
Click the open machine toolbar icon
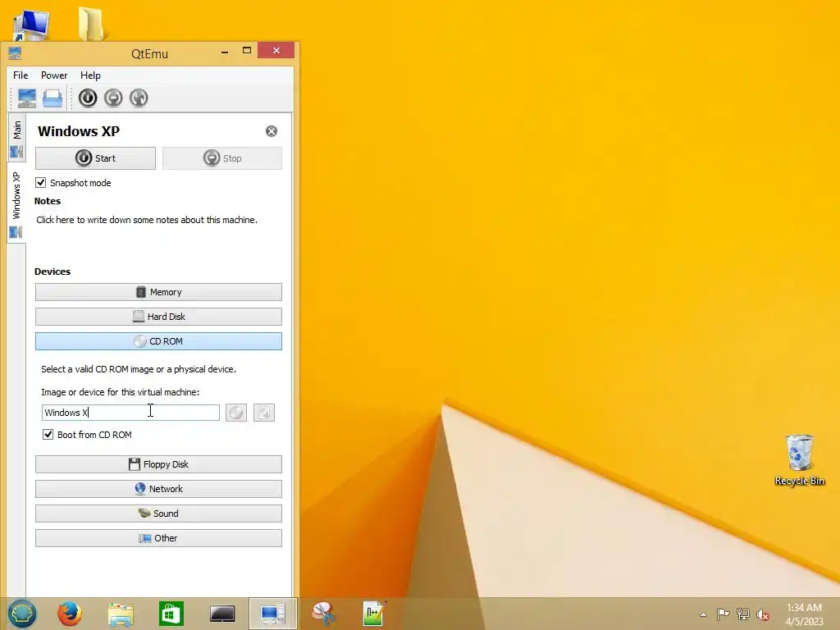pyautogui.click(x=52, y=98)
